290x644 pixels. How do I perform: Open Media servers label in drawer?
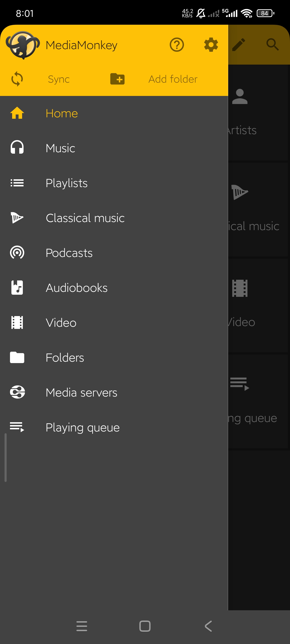click(x=81, y=392)
